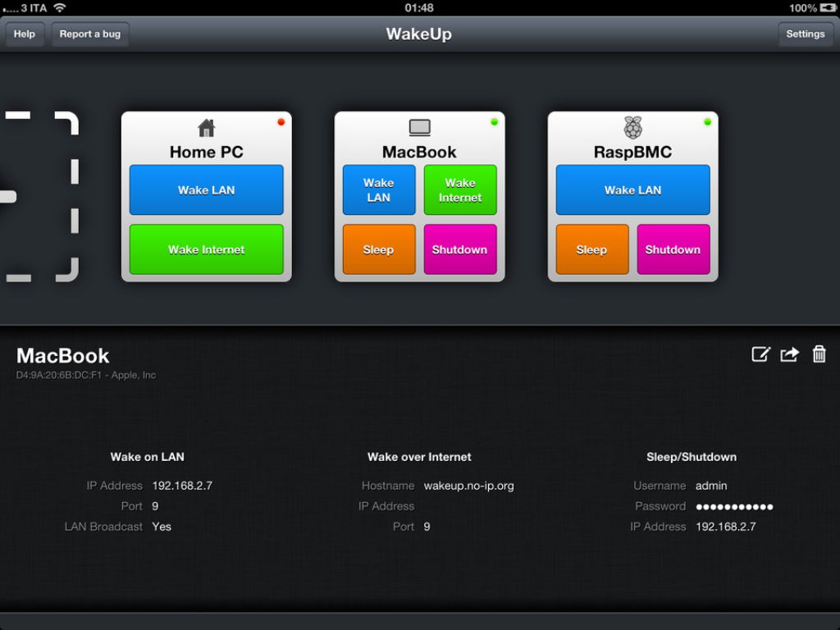Screen dimensions: 840x630
Task: Select the RaspBMC card title
Action: [632, 152]
